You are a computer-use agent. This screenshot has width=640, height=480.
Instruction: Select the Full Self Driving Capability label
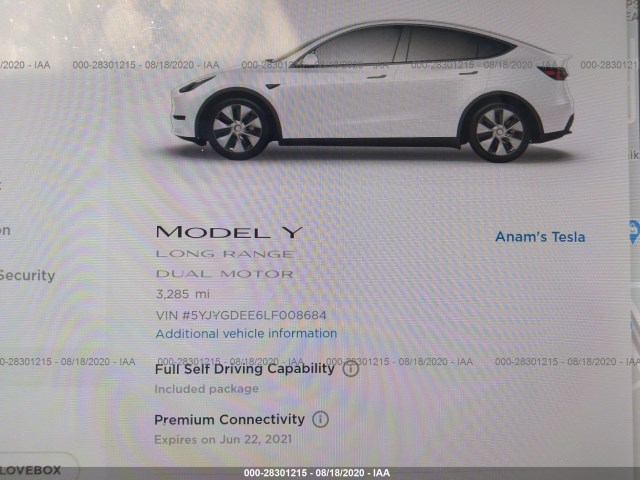(244, 369)
